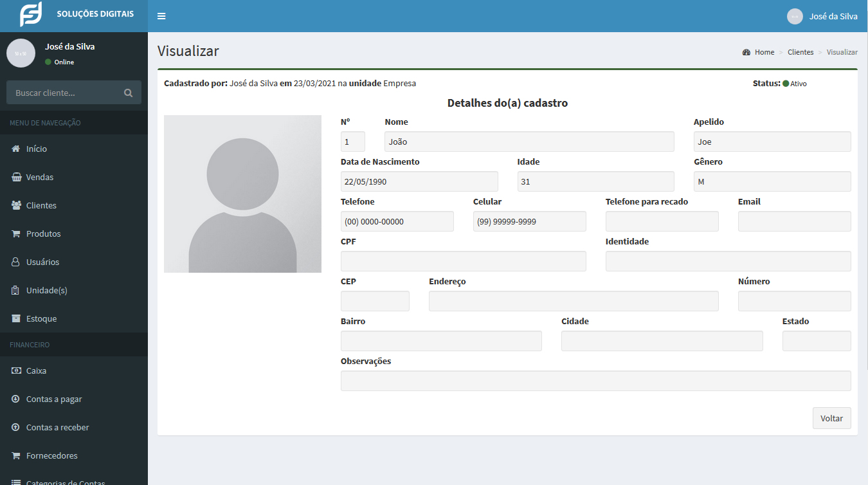Click the Detalhes do(a) cadastro heading

click(507, 103)
